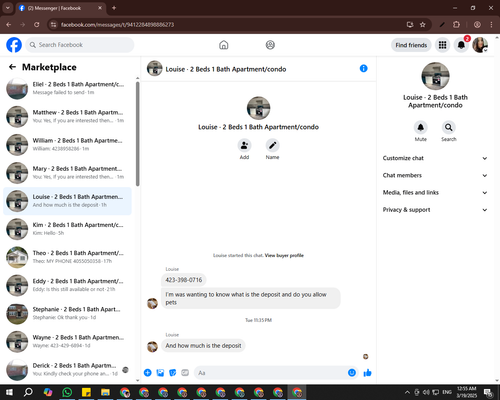Image resolution: width=500 pixels, height=400 pixels.
Task: Open chat with Derick
Action: 68,370
